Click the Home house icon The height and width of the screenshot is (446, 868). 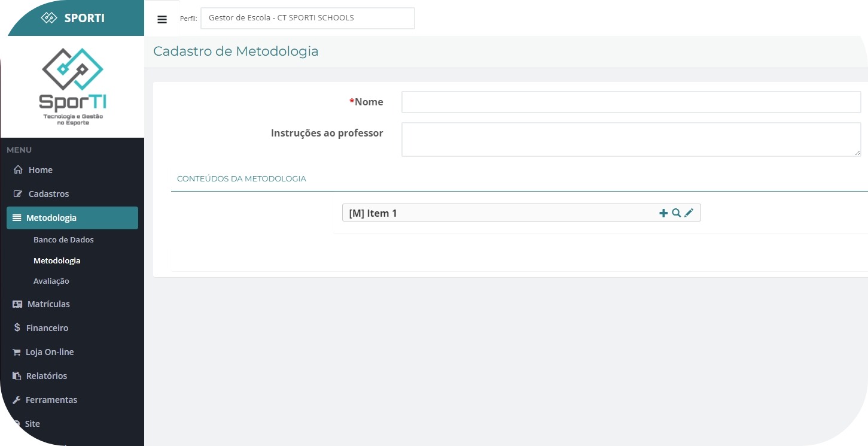pyautogui.click(x=18, y=170)
